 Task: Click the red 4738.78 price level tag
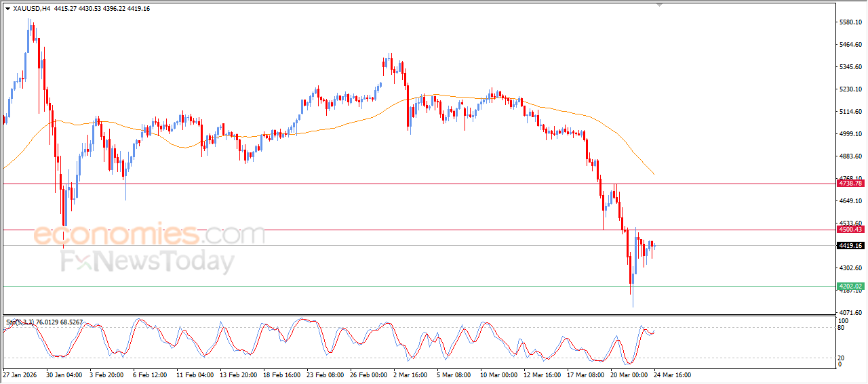tap(850, 184)
